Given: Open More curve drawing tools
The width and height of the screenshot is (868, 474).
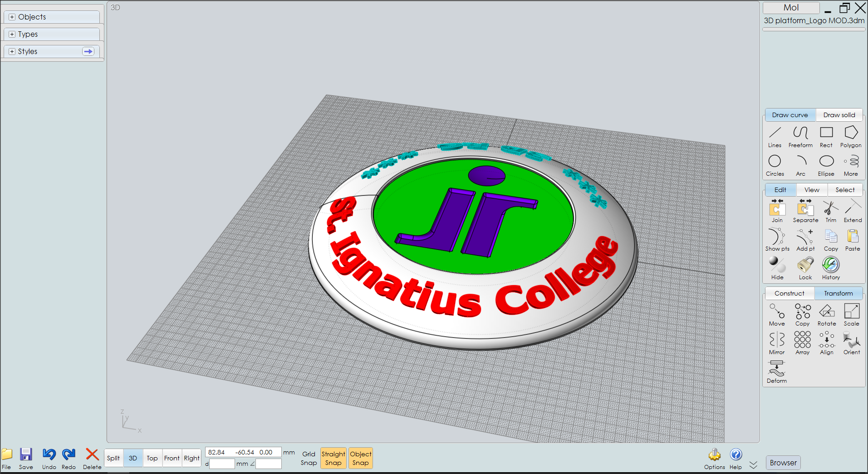Looking at the screenshot, I should [x=851, y=165].
